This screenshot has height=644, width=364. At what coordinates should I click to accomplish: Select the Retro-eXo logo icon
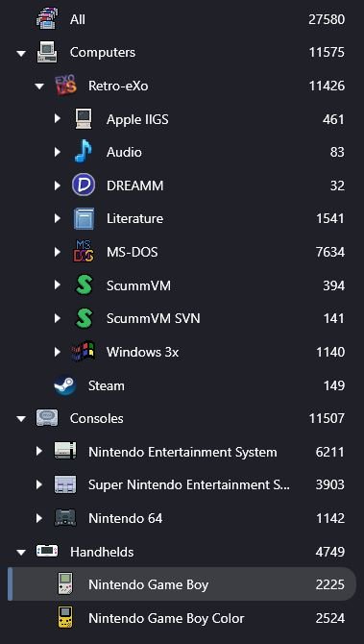click(65, 85)
